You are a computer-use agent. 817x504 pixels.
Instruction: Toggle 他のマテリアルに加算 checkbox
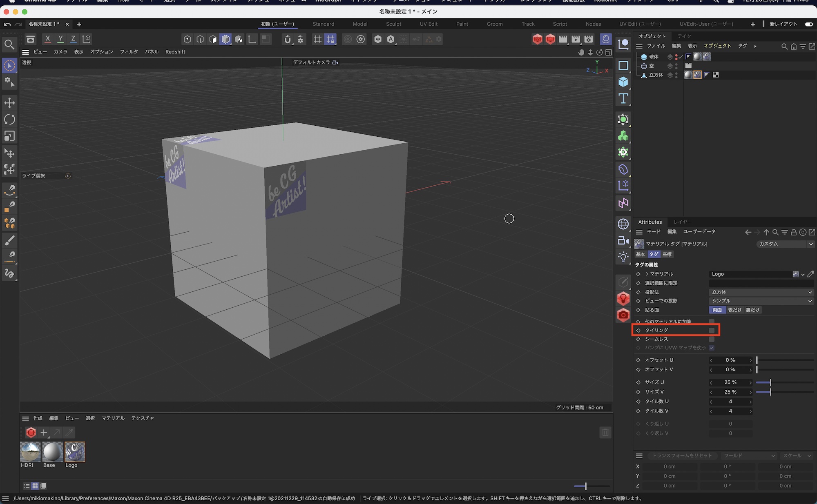point(712,322)
